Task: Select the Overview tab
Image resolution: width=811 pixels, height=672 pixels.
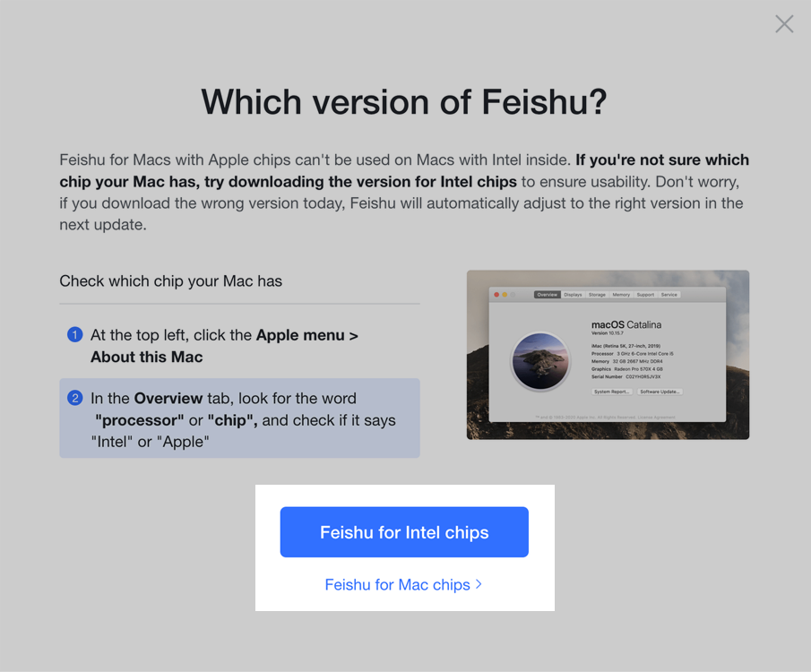Action: (x=547, y=295)
